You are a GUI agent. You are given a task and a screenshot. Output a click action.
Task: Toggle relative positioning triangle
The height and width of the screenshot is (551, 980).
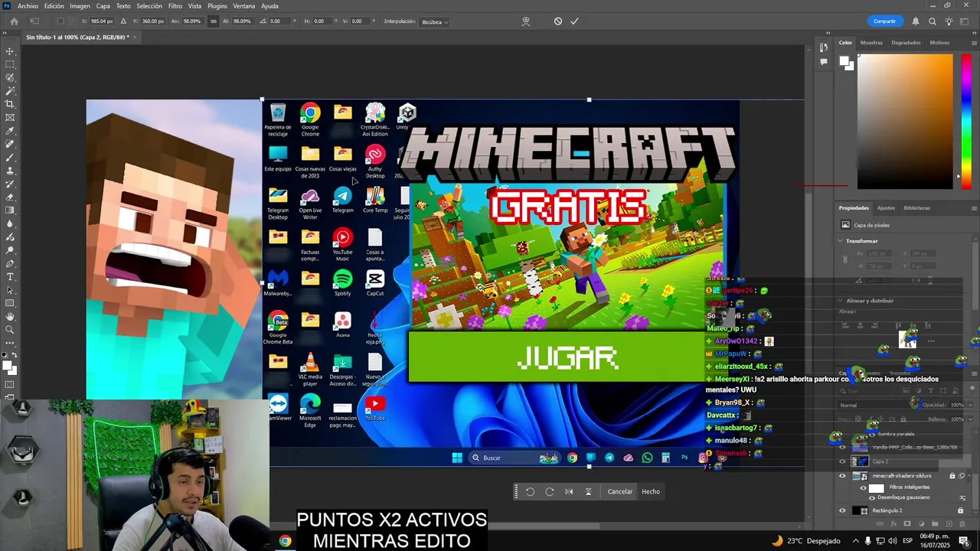pyautogui.click(x=123, y=21)
